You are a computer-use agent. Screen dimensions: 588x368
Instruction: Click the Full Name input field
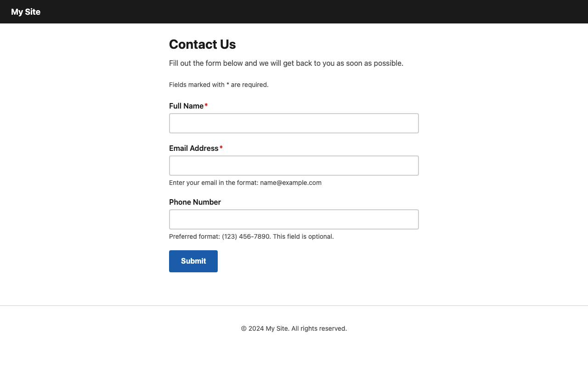[294, 123]
